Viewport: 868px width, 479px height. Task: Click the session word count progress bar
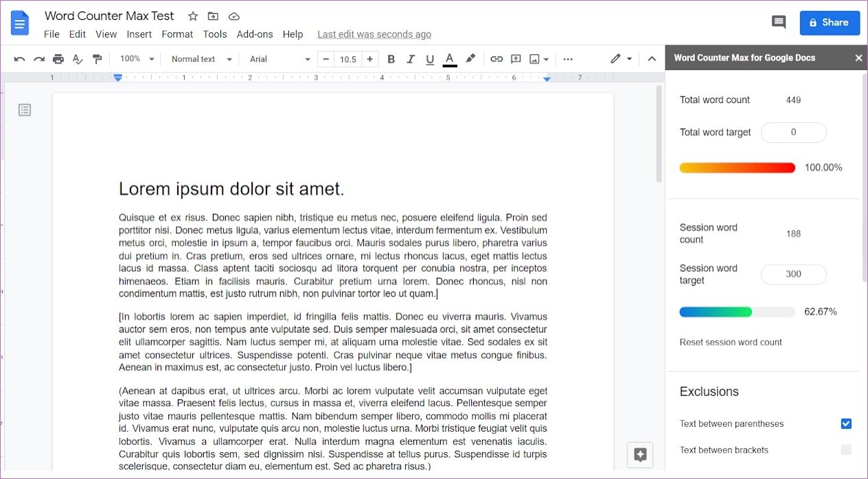(x=737, y=312)
